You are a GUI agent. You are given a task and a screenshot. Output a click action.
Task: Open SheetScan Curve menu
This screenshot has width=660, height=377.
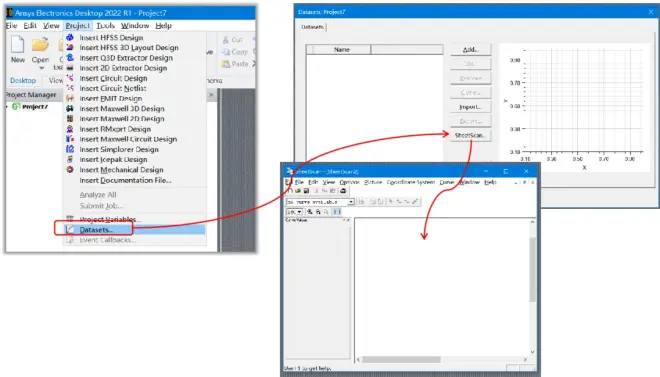[x=447, y=182]
